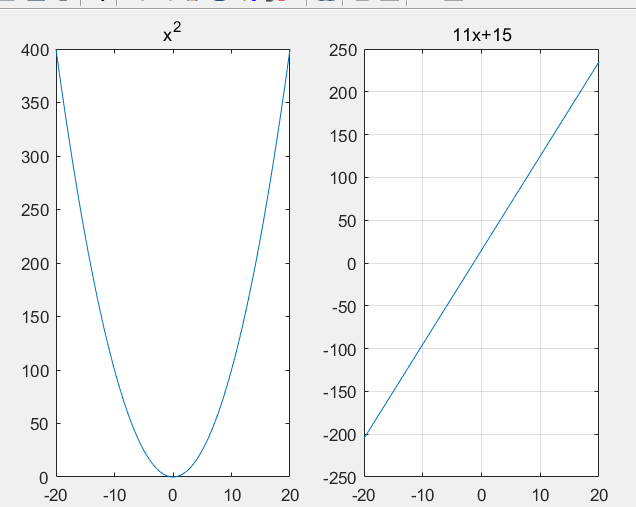Select the x² plot title
The height and width of the screenshot is (507, 636).
172,33
